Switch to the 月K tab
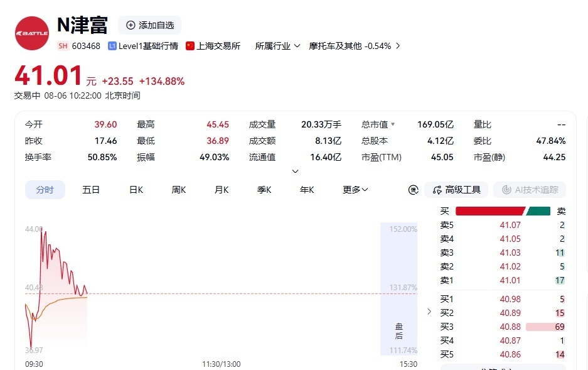 coord(222,190)
